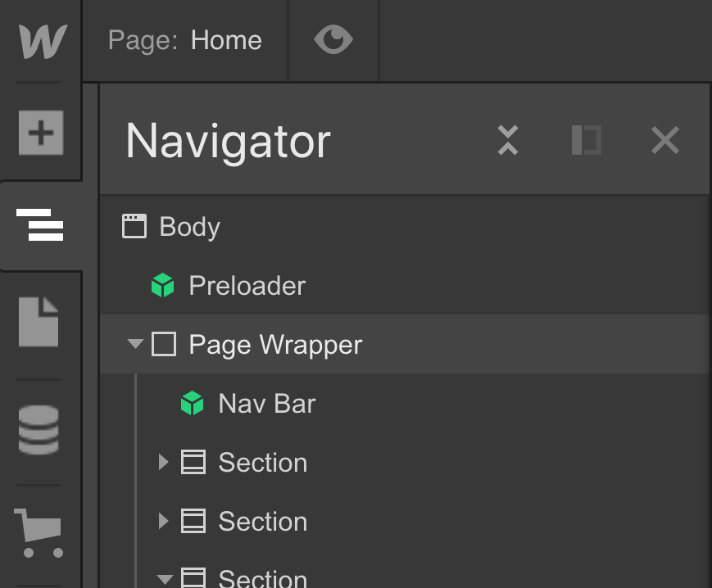Click the Nav Bar green symbol icon

192,403
